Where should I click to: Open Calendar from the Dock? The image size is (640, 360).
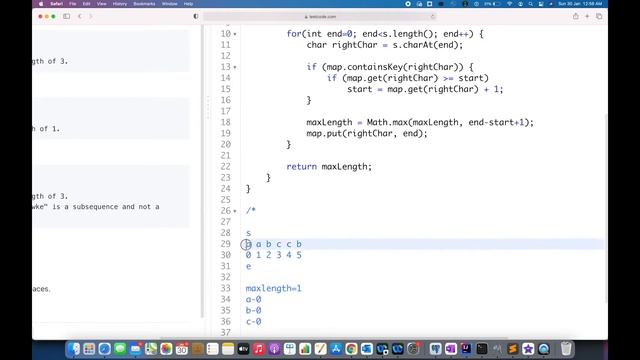point(182,349)
